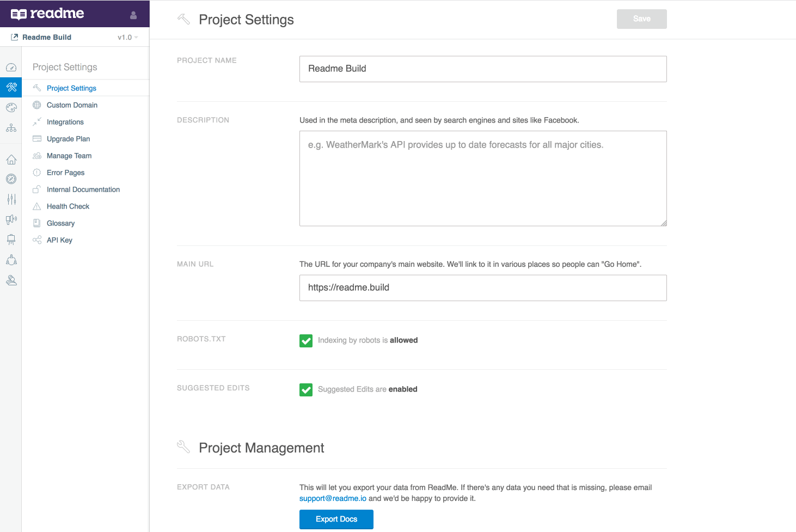Open the dashboard gauge icon in the sidebar
The width and height of the screenshot is (796, 532).
[x=11, y=68]
